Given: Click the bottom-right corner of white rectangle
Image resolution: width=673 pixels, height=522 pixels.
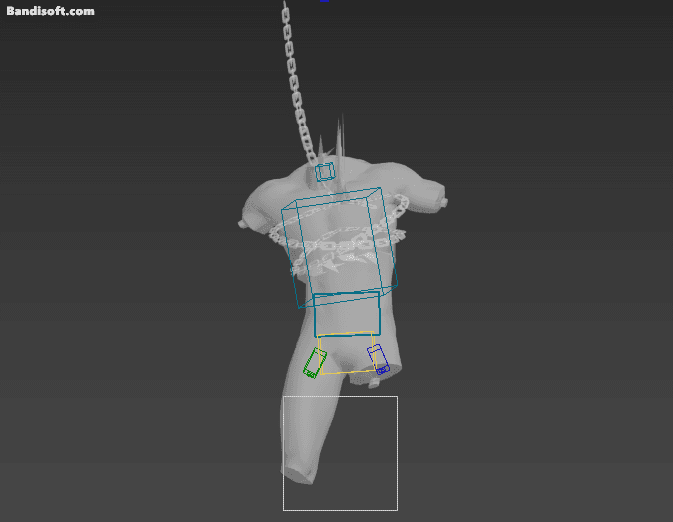Looking at the screenshot, I should click(x=397, y=510).
